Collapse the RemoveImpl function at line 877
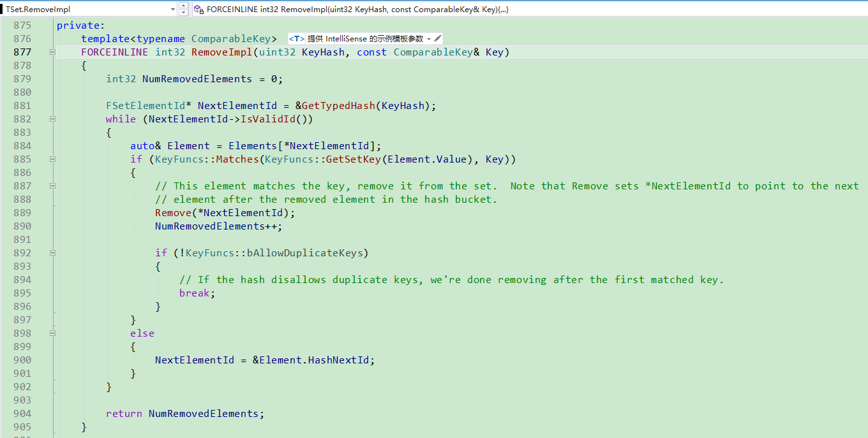 pos(53,52)
